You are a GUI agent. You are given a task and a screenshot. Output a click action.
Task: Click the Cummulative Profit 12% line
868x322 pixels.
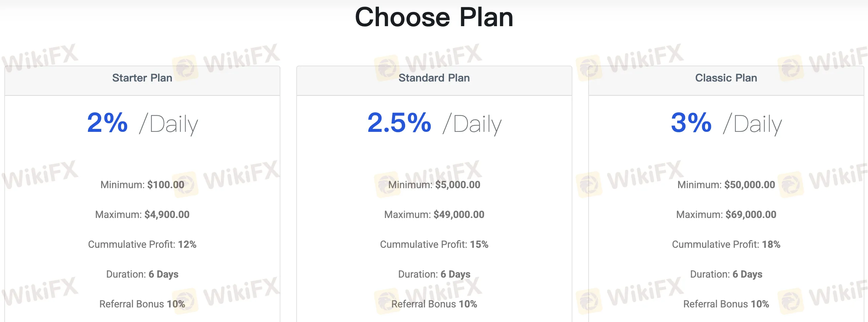coord(142,244)
